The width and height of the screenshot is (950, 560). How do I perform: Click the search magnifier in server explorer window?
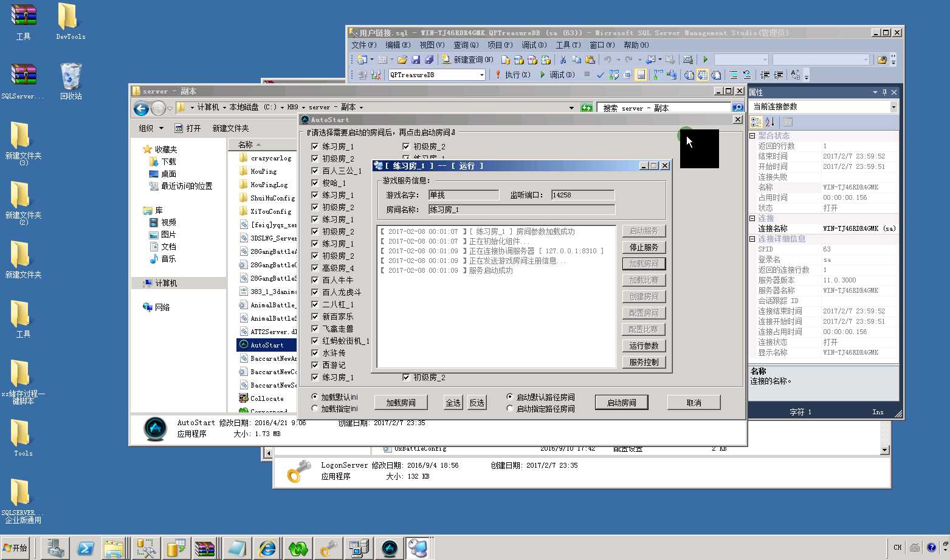pos(737,108)
